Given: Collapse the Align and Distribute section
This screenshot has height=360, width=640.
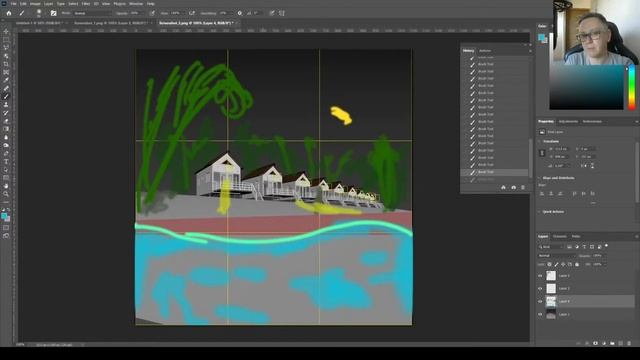Looking at the screenshot, I should point(539,178).
